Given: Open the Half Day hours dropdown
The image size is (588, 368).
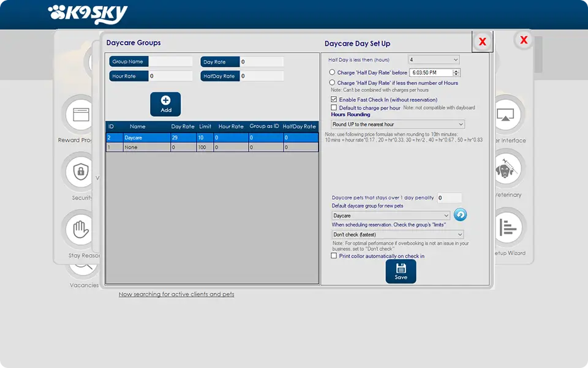Looking at the screenshot, I should pyautogui.click(x=434, y=59).
